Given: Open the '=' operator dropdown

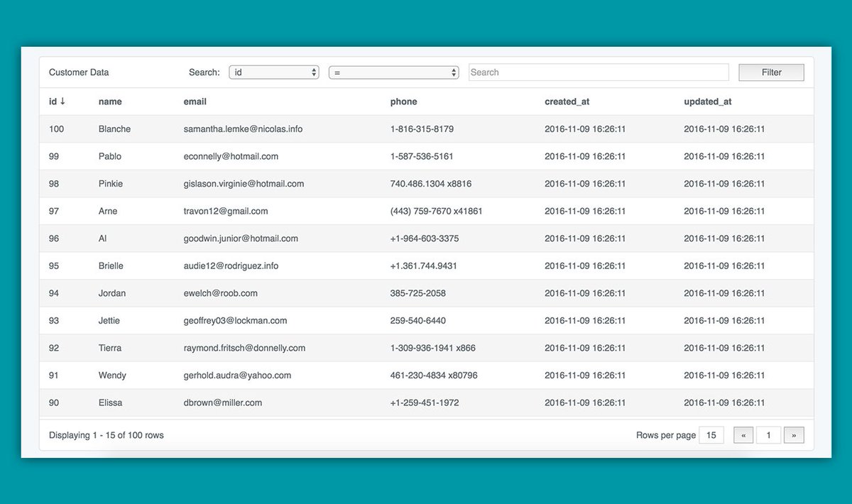Looking at the screenshot, I should tap(394, 72).
